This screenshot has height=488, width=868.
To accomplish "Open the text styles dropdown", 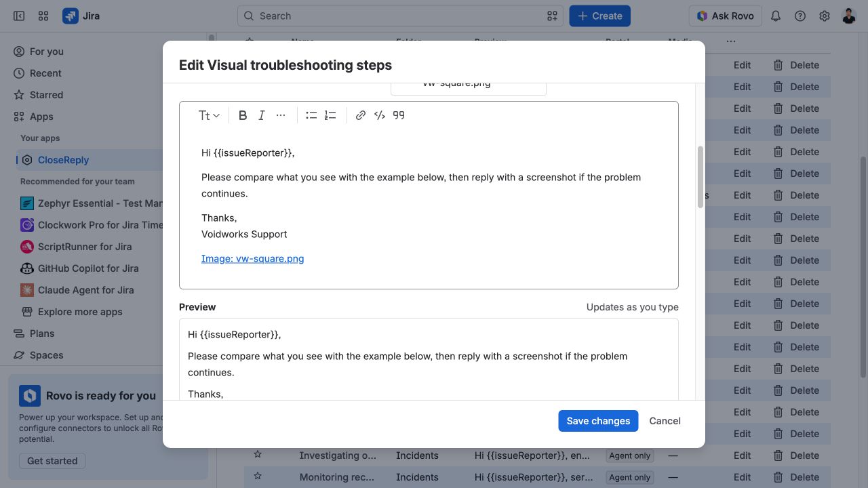I will click(x=209, y=115).
